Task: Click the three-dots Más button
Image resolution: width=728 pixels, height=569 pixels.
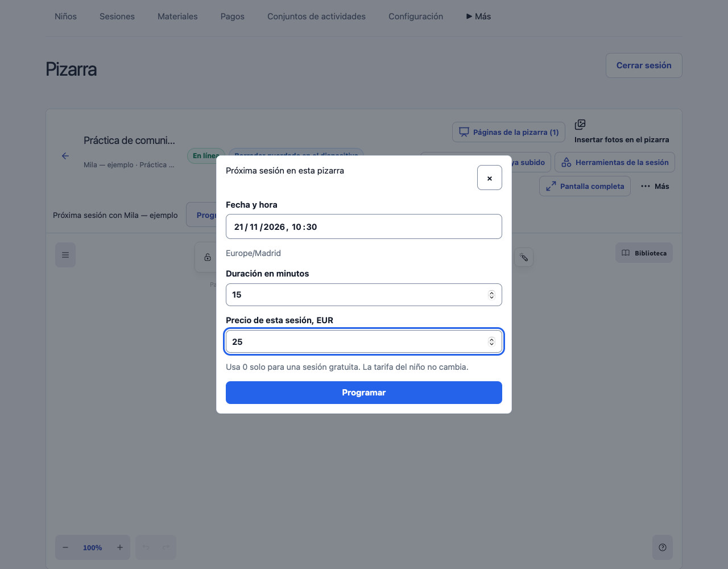Action: [655, 186]
